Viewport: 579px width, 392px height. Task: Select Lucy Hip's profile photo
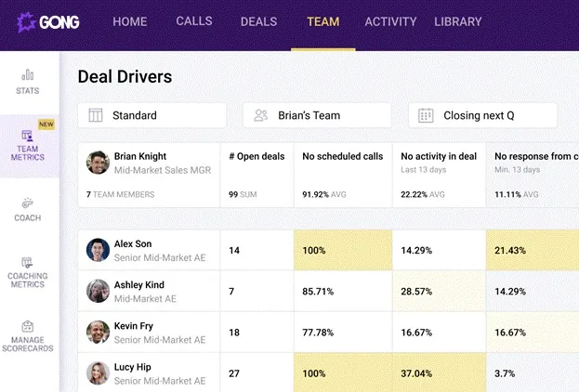98,373
